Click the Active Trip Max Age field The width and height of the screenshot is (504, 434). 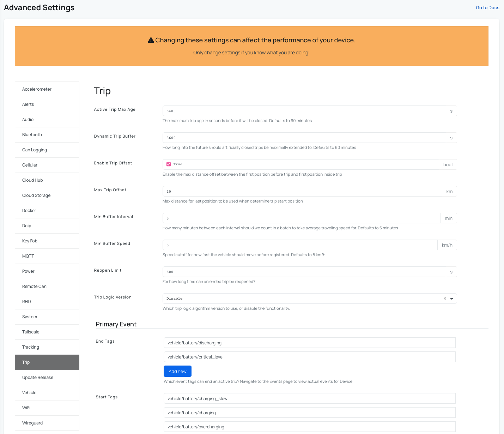pyautogui.click(x=304, y=111)
